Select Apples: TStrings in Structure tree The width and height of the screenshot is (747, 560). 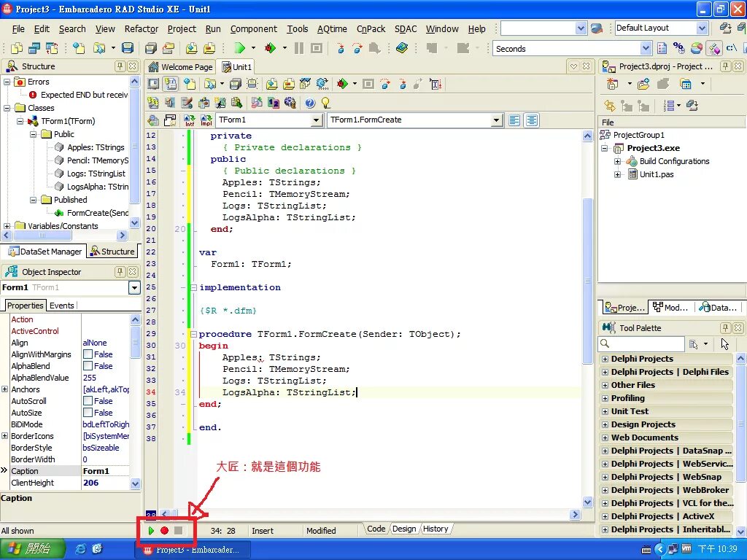tap(96, 147)
